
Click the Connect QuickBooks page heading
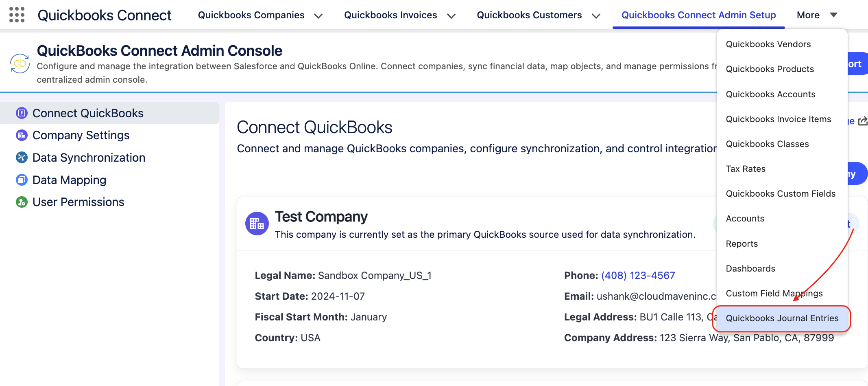click(314, 127)
